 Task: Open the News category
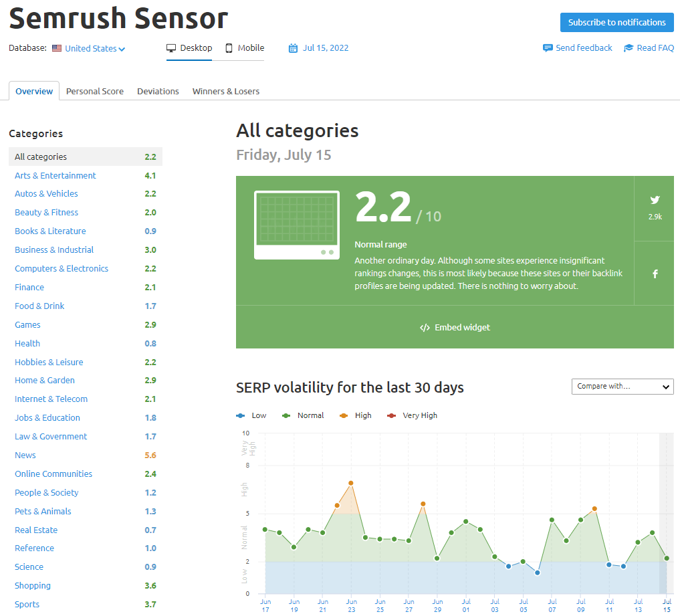(25, 455)
